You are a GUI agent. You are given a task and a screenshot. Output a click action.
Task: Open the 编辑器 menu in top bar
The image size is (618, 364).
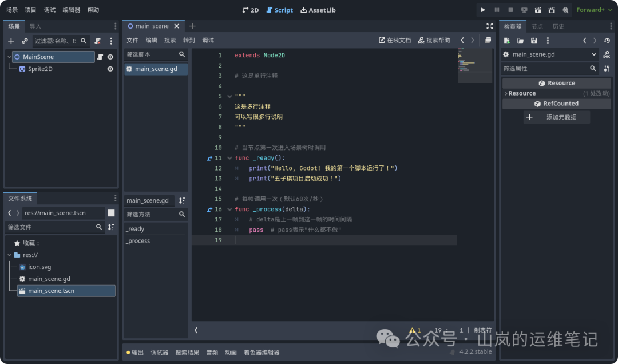tap(72, 10)
